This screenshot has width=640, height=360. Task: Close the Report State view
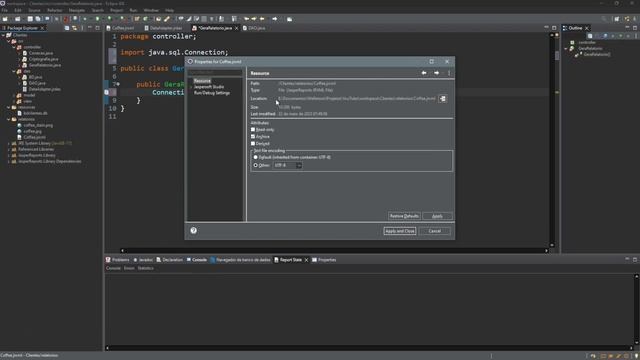(x=307, y=260)
